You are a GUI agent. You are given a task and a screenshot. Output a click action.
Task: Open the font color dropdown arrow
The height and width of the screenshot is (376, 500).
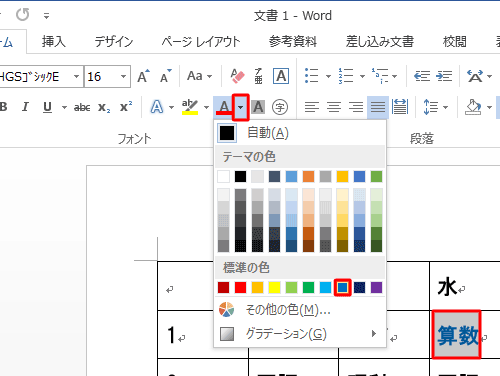(x=240, y=107)
